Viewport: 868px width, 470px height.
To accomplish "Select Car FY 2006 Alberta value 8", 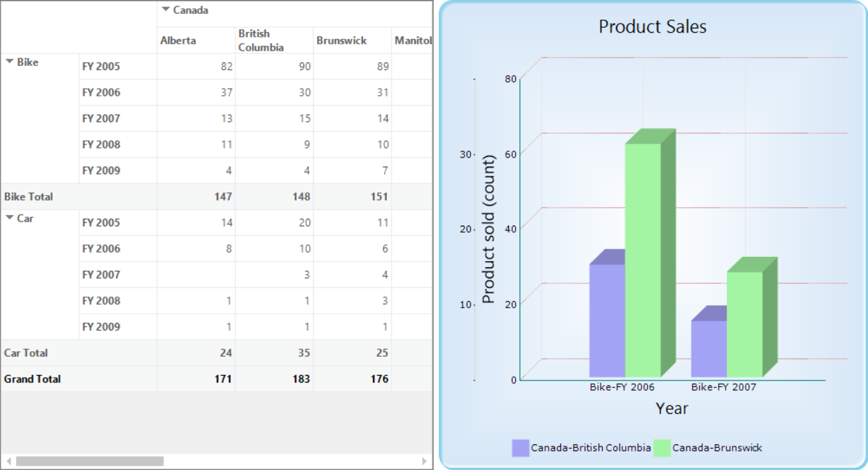I will coord(197,249).
